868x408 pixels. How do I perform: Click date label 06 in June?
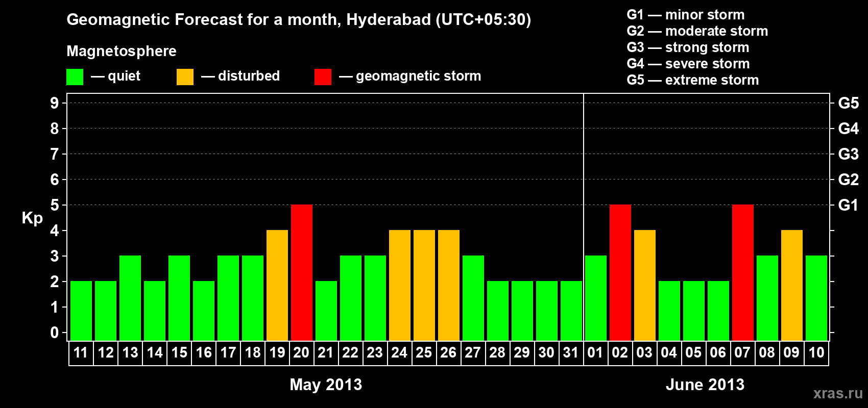pos(718,353)
